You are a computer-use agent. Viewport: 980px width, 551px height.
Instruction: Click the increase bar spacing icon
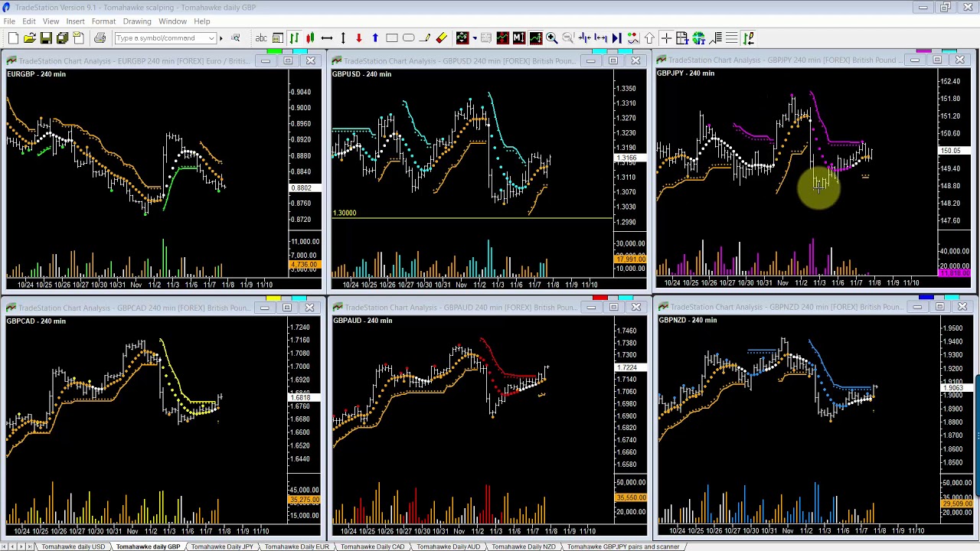coord(600,38)
